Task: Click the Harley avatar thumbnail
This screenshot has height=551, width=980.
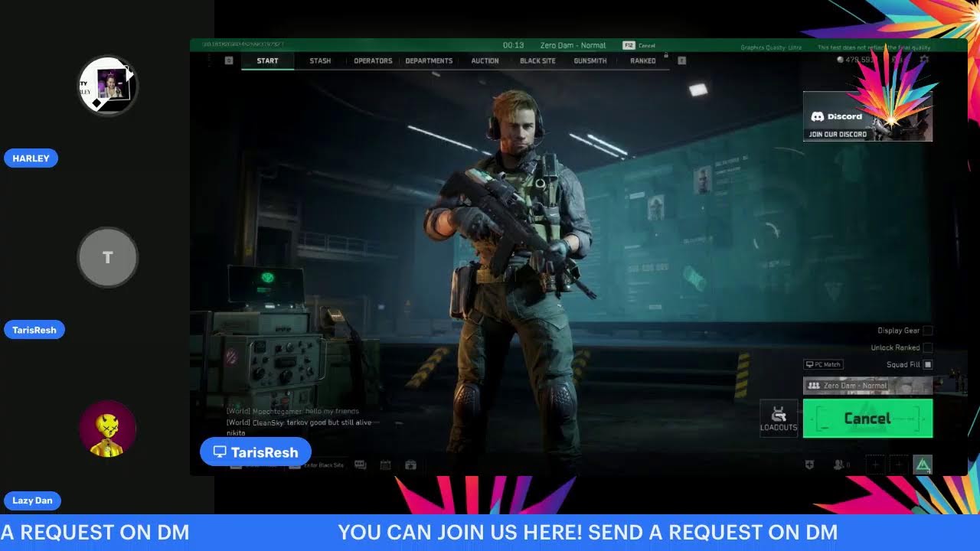Action: pyautogui.click(x=108, y=86)
